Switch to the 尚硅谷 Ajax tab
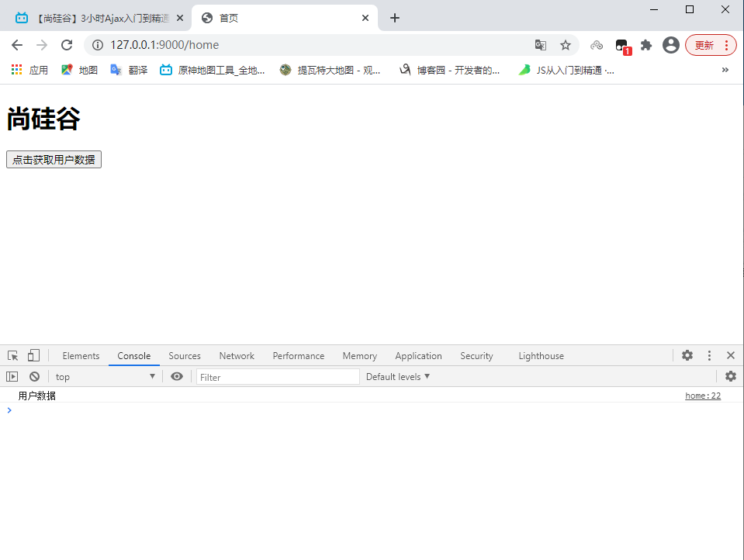744x560 pixels. pos(95,18)
